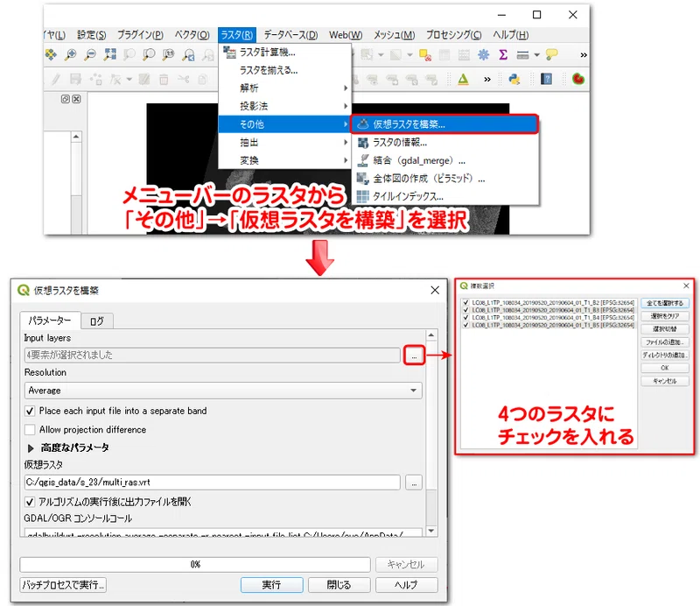The image size is (700, 606).
Task: Open the データベース(D) menu
Action: pyautogui.click(x=290, y=35)
